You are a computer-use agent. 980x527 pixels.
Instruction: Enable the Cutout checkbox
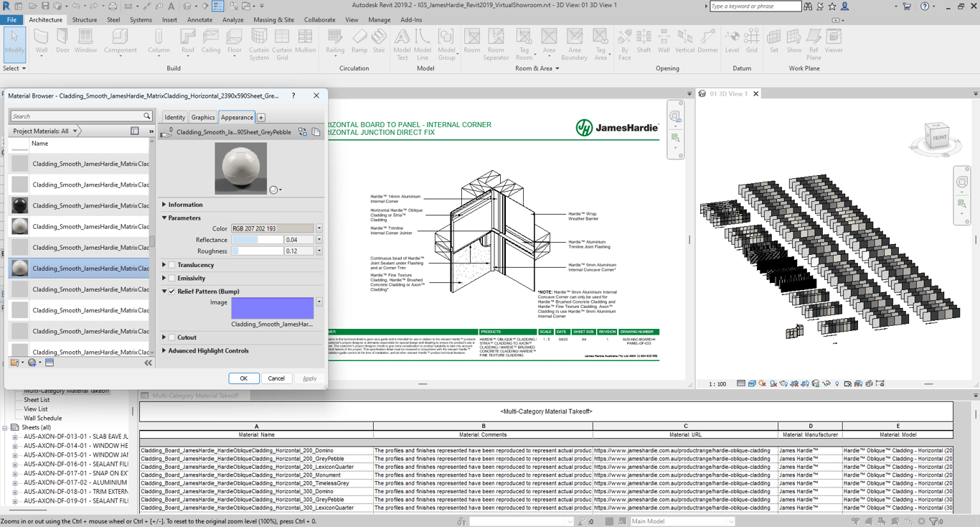click(x=172, y=337)
